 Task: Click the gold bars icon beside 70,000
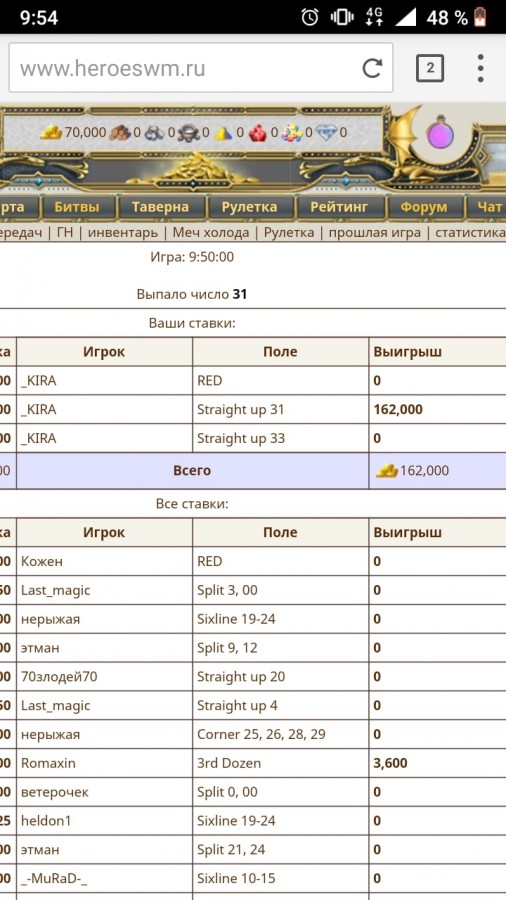coord(50,133)
